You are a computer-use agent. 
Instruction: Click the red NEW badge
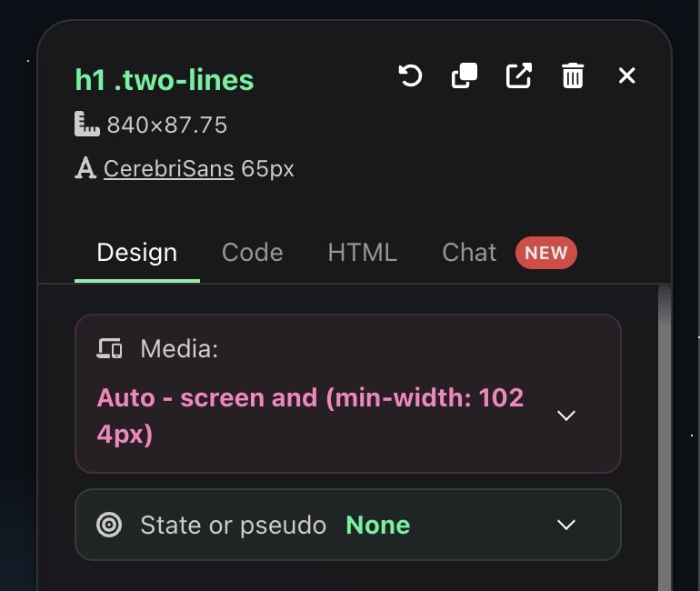coord(546,253)
